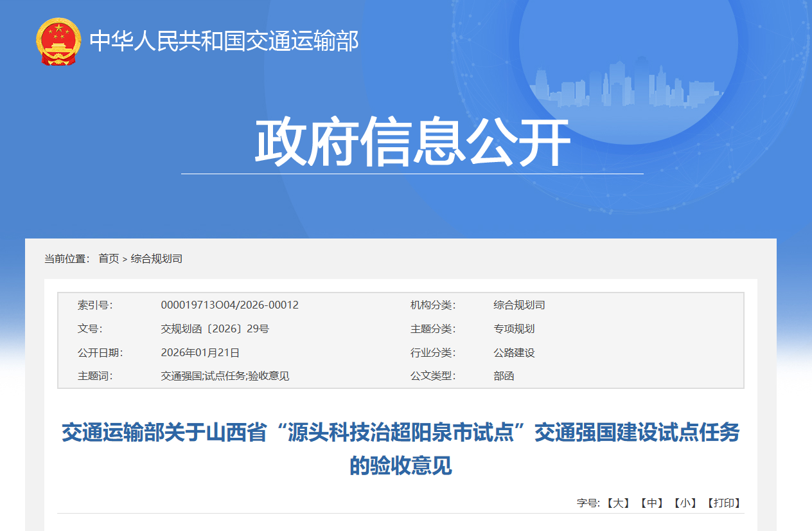Set font size to 大
The height and width of the screenshot is (531, 812).
(619, 503)
